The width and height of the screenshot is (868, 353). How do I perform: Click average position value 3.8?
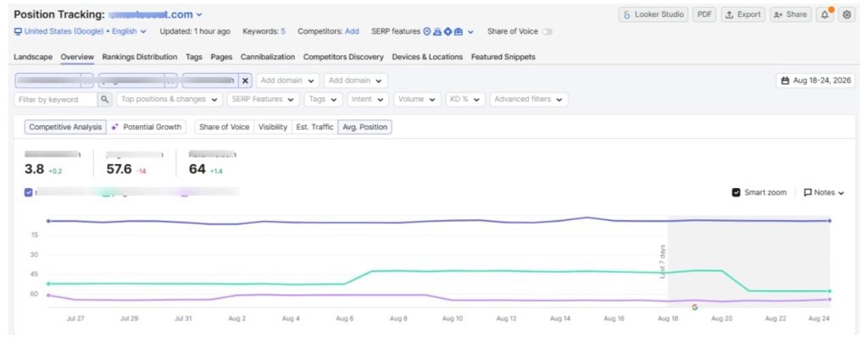click(x=34, y=169)
